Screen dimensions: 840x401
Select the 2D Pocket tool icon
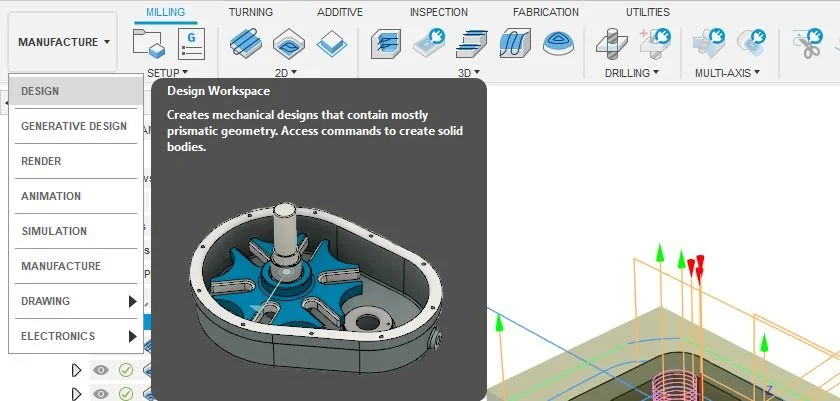[289, 43]
